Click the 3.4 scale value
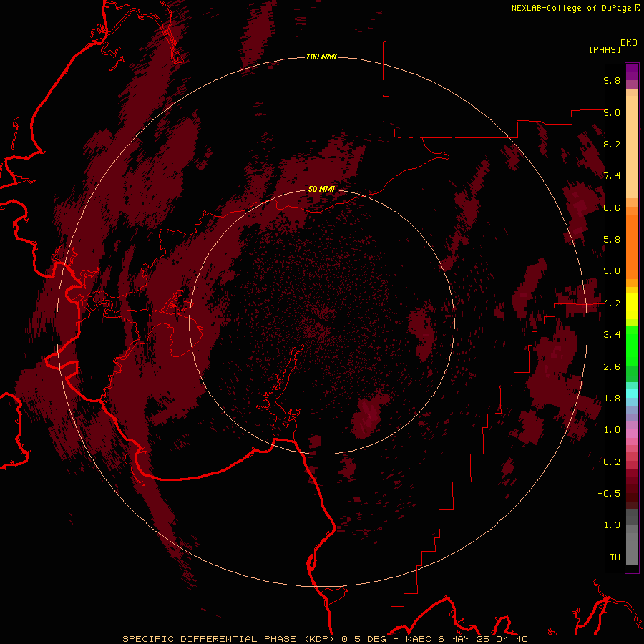The width and height of the screenshot is (644, 644). [x=612, y=335]
